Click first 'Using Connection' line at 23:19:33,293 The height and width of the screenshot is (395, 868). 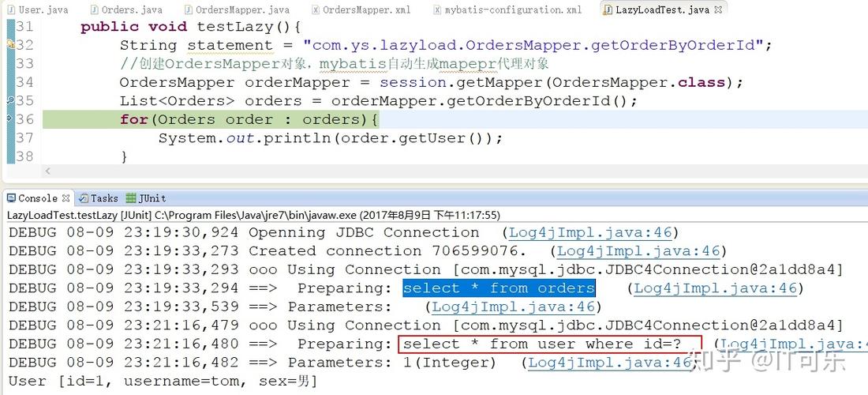click(x=425, y=270)
